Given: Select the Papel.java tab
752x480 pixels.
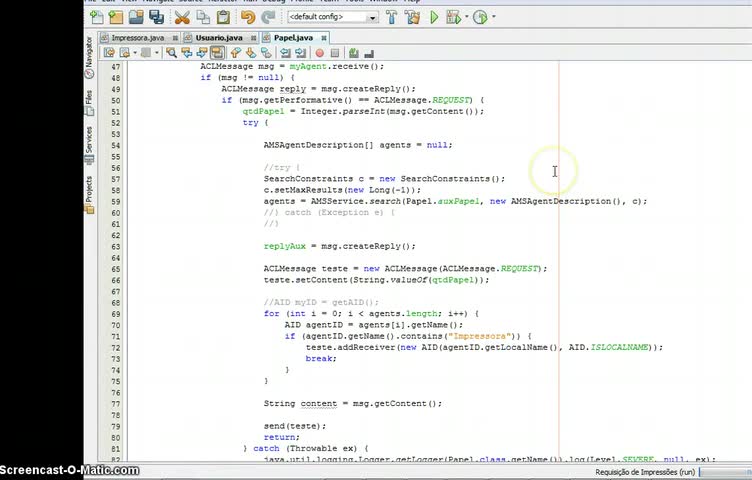Looking at the screenshot, I should click(293, 37).
